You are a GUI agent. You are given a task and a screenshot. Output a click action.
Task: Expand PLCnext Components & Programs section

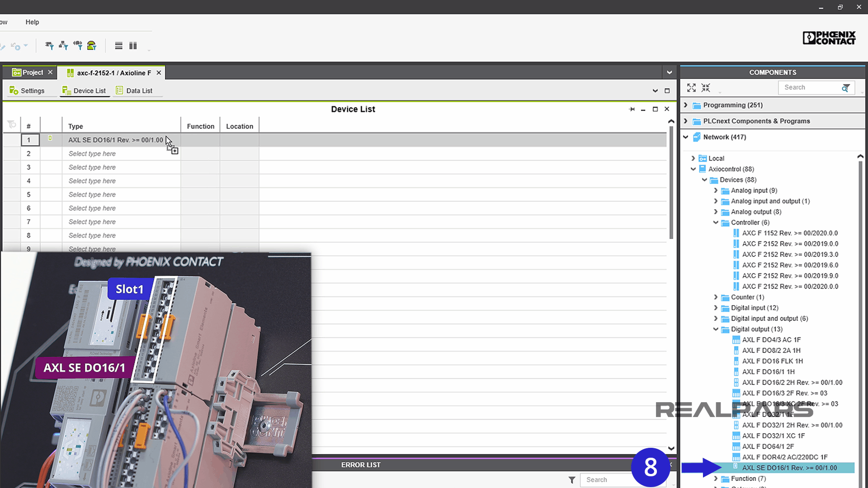(686, 121)
